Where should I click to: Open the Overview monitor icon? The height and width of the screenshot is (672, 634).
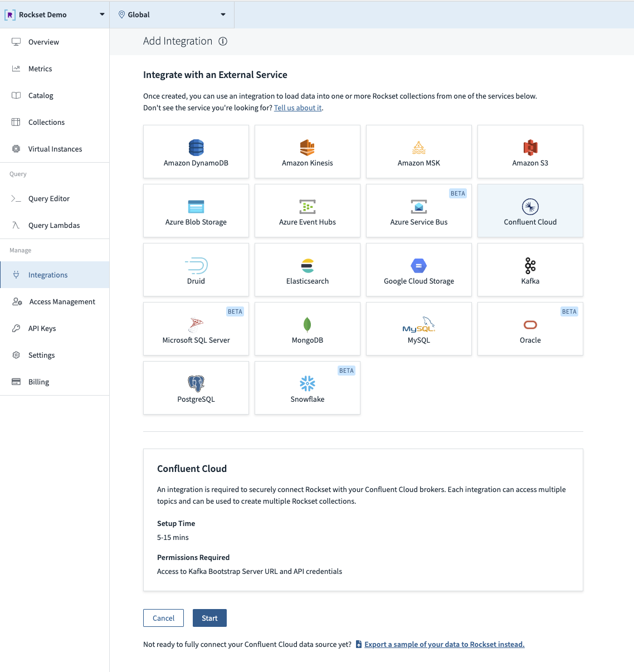(x=16, y=42)
